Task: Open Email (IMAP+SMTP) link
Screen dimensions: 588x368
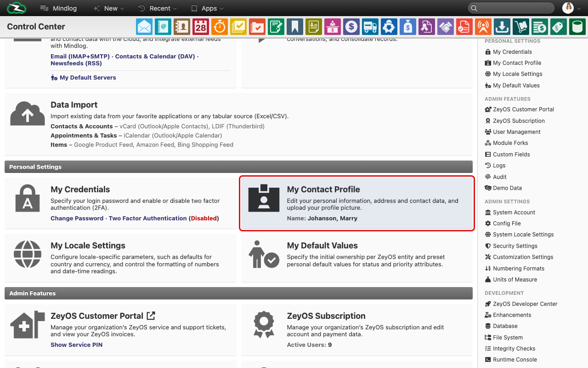Action: click(x=80, y=56)
